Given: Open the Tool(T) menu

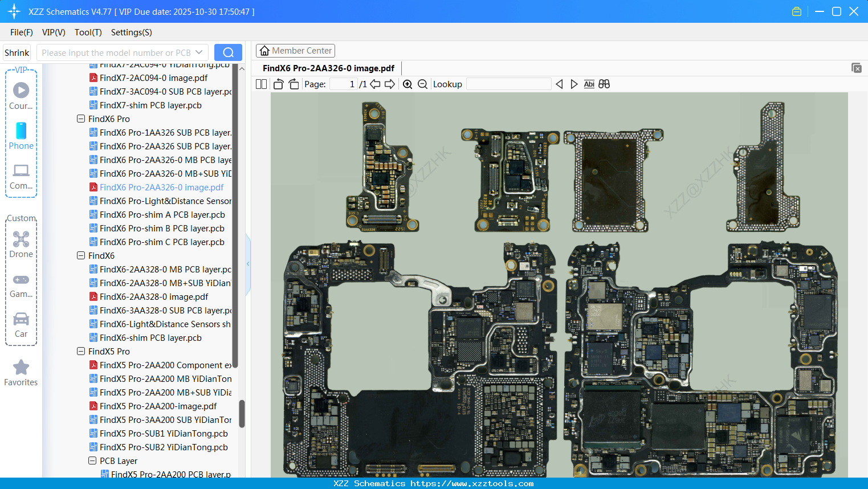Looking at the screenshot, I should [88, 32].
